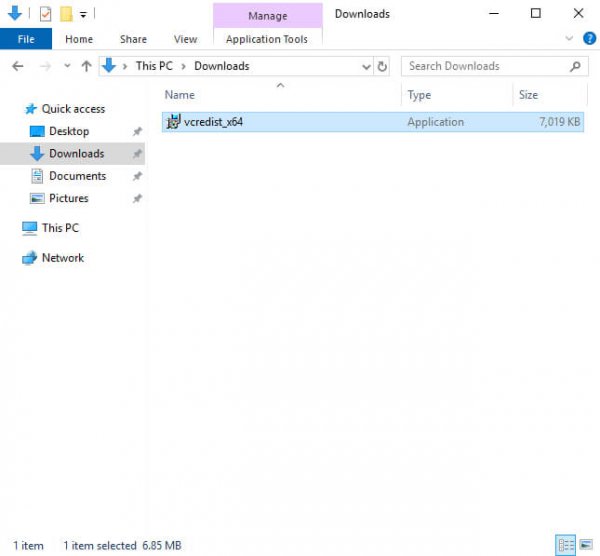The image size is (600, 556).
Task: Close the Downloads window
Action: (578, 13)
